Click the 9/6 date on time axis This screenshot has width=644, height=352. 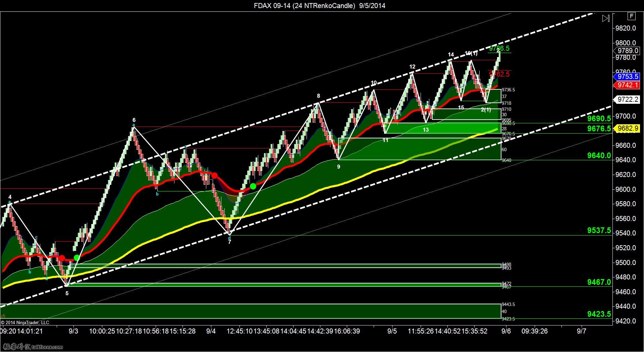point(506,331)
